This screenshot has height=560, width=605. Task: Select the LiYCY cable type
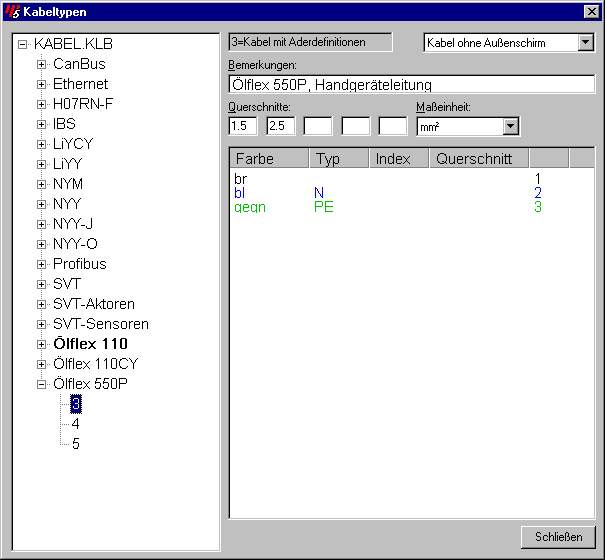[73, 144]
